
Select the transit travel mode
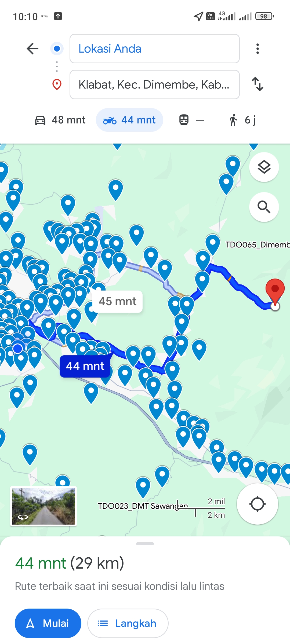[x=192, y=120]
